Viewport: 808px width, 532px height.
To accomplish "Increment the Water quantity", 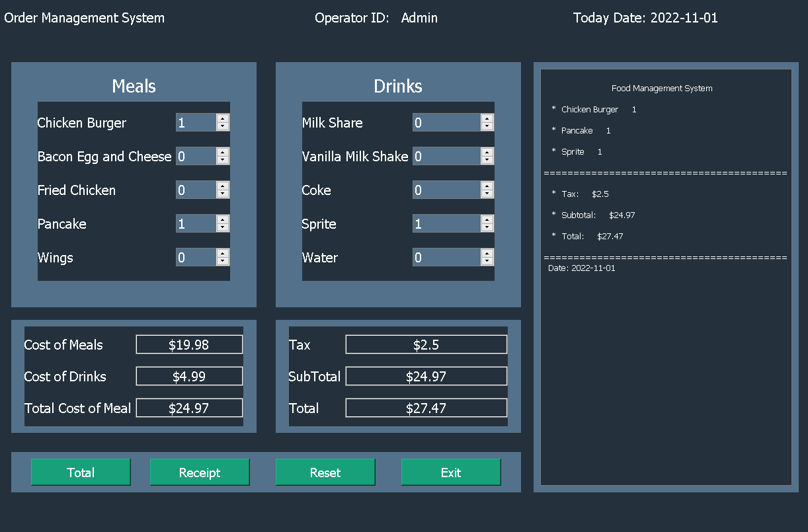I will 487,254.
